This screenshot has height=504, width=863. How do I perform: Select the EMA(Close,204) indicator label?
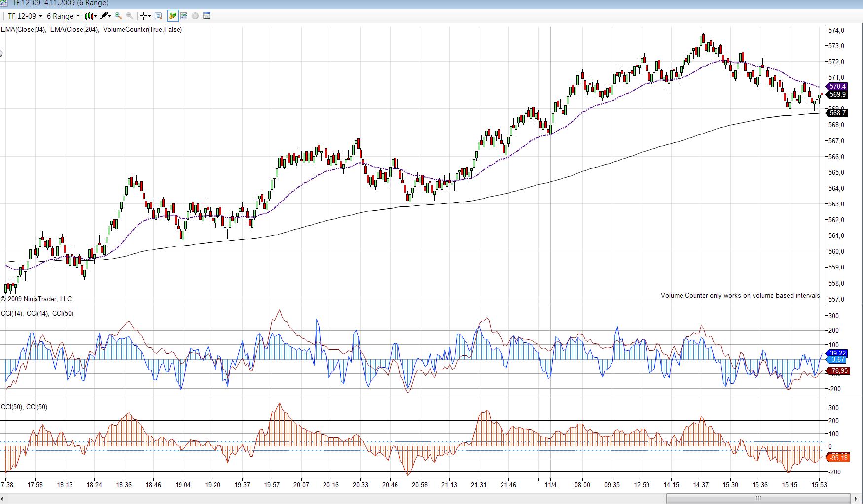tap(74, 30)
